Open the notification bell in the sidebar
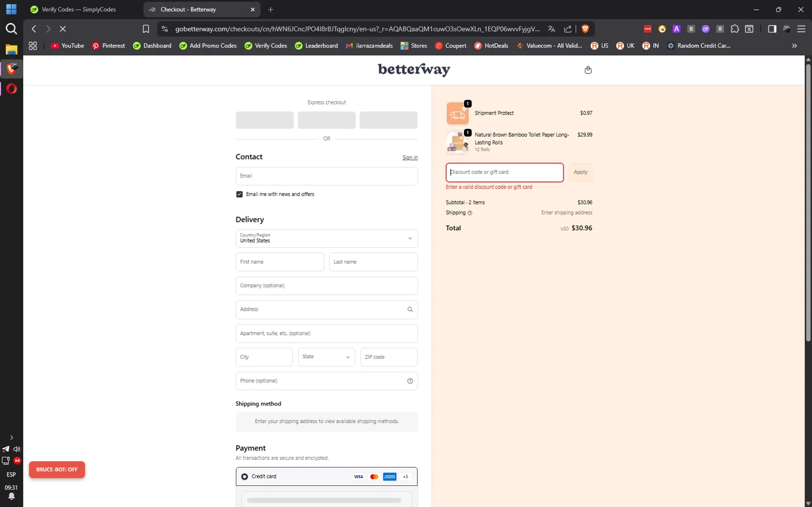The height and width of the screenshot is (507, 812). [11, 496]
